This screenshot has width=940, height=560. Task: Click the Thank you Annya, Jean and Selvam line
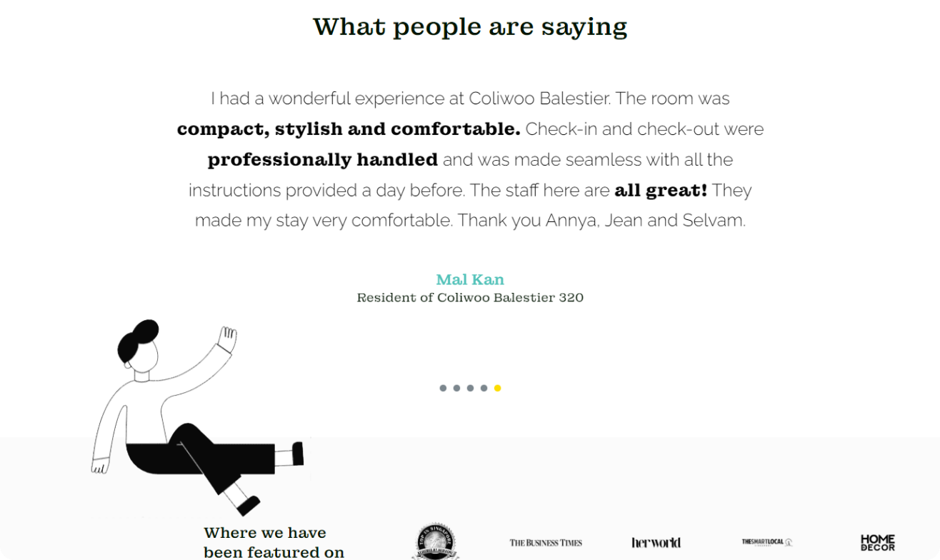(x=601, y=220)
